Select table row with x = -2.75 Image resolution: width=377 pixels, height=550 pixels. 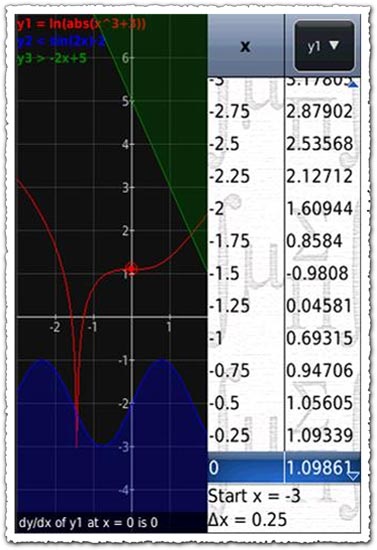(x=284, y=112)
